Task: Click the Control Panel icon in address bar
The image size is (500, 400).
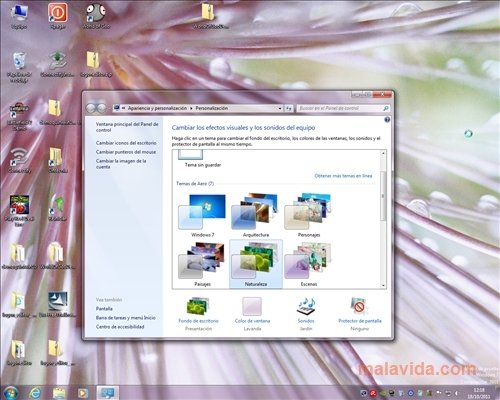Action: (x=117, y=108)
